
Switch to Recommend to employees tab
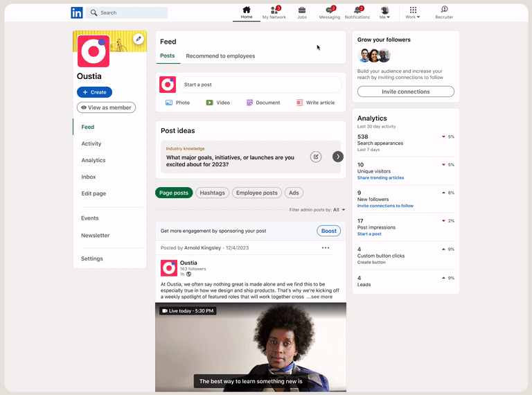(220, 56)
